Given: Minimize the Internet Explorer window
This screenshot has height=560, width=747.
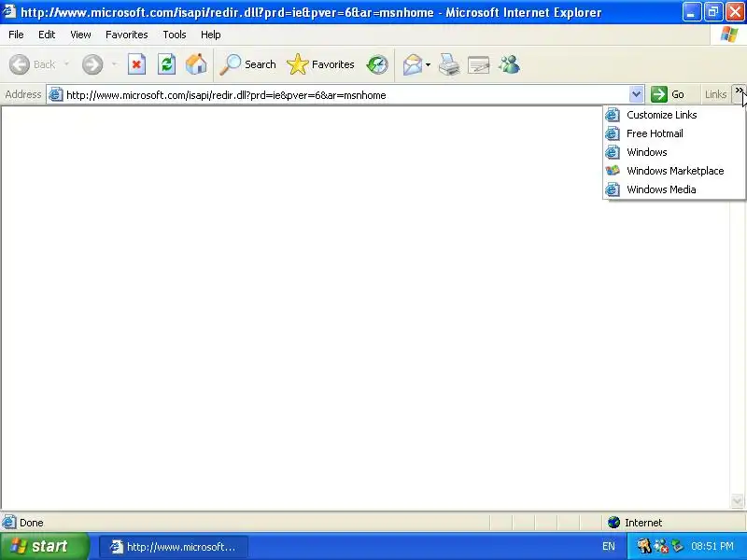Looking at the screenshot, I should pos(692,12).
